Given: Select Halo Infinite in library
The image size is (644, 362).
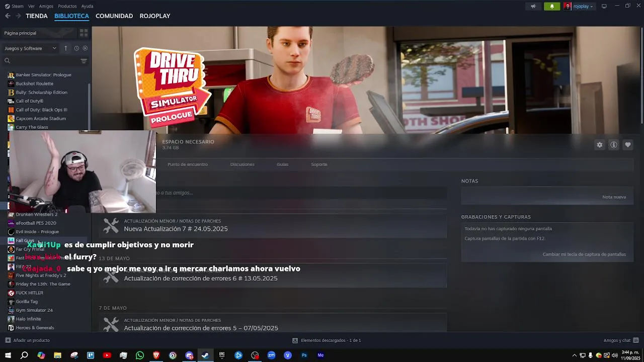Looking at the screenshot, I should (28, 319).
